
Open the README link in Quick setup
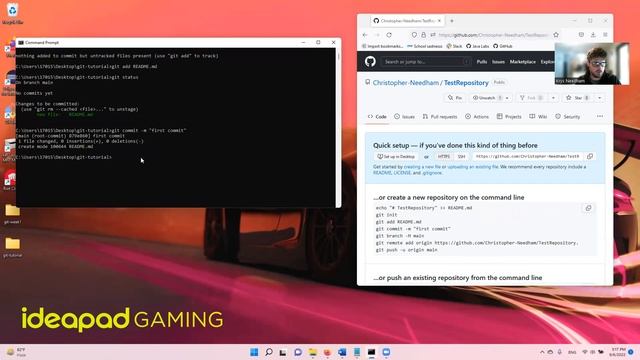click(x=382, y=173)
